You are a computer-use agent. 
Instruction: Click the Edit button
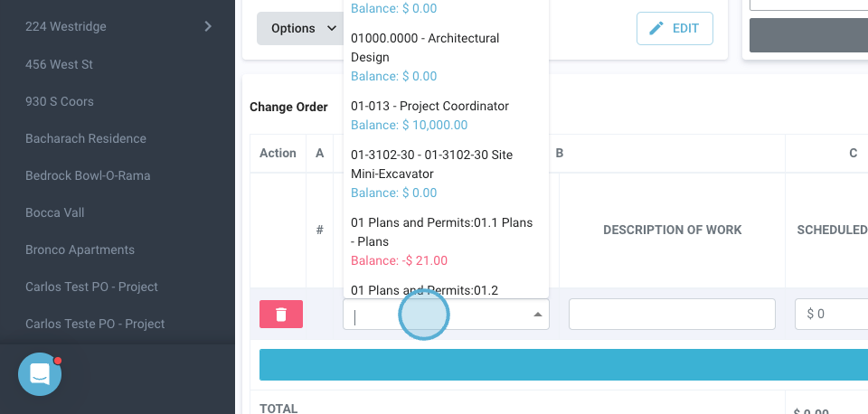click(x=675, y=28)
